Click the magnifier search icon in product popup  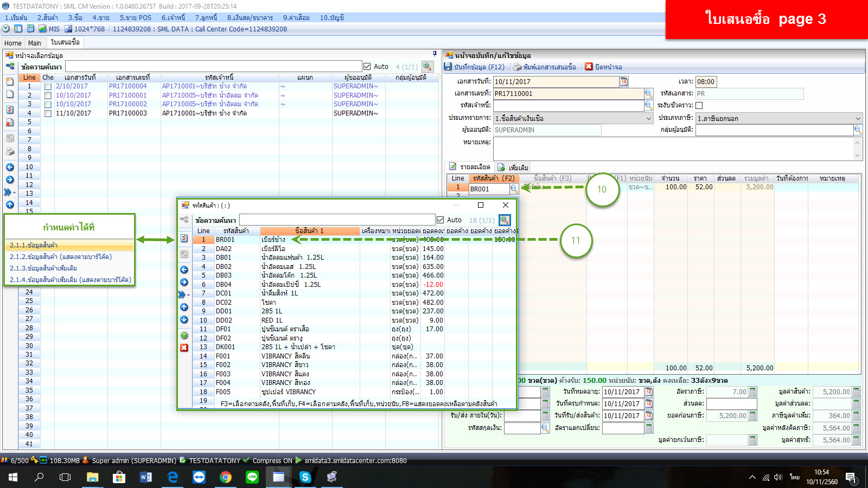(x=505, y=220)
